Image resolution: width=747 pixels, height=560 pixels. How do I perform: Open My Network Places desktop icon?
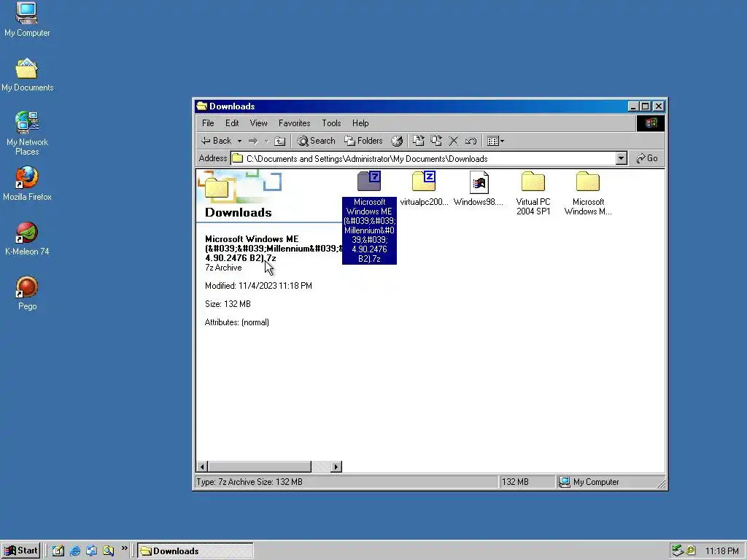tap(27, 133)
